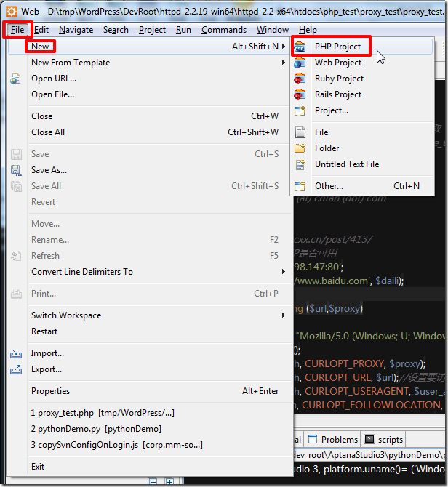Screen dimensions: 448x487
Task: Expand Switch Workspace submenu arrow
Action: pyautogui.click(x=284, y=315)
